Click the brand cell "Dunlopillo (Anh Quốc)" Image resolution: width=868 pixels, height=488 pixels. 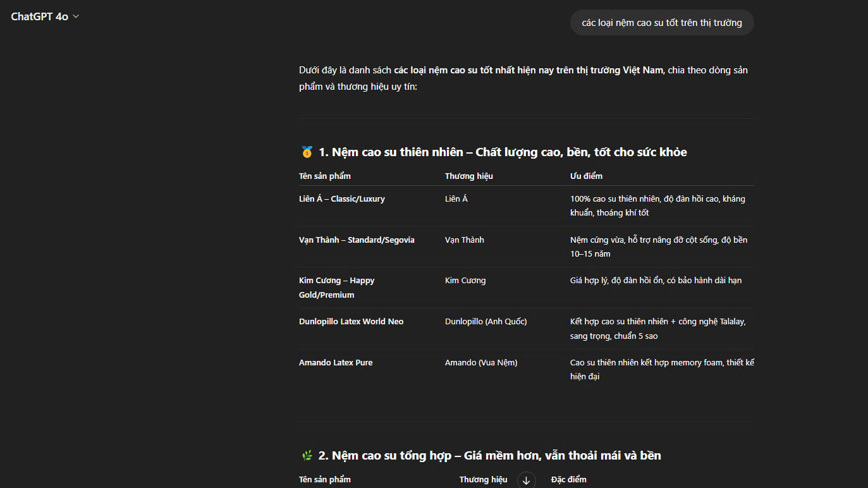pyautogui.click(x=486, y=322)
